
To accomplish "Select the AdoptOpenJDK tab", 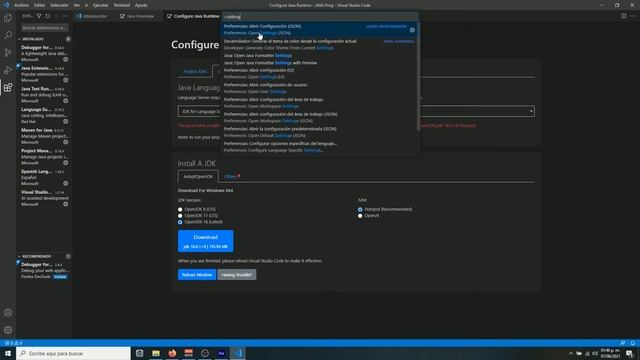I will (x=198, y=176).
